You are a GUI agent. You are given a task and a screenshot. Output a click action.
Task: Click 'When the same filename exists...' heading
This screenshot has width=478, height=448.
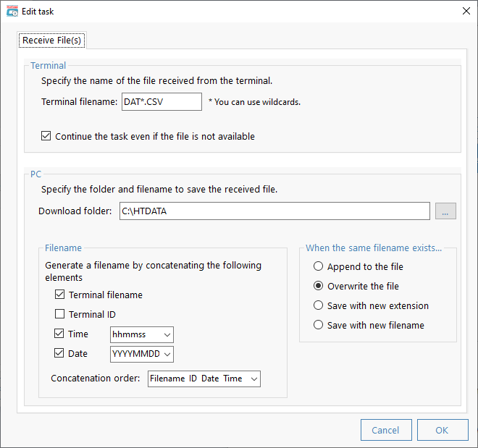coord(374,248)
